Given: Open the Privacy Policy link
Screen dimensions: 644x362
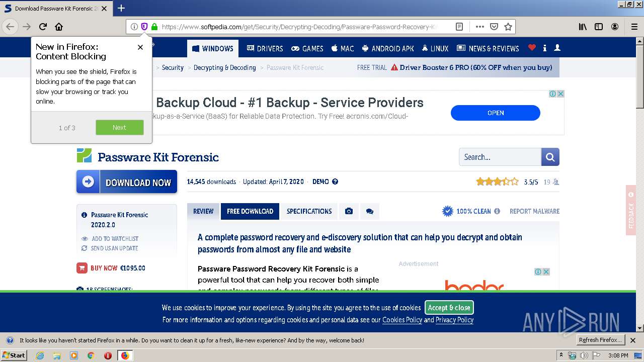Looking at the screenshot, I should 454,320.
